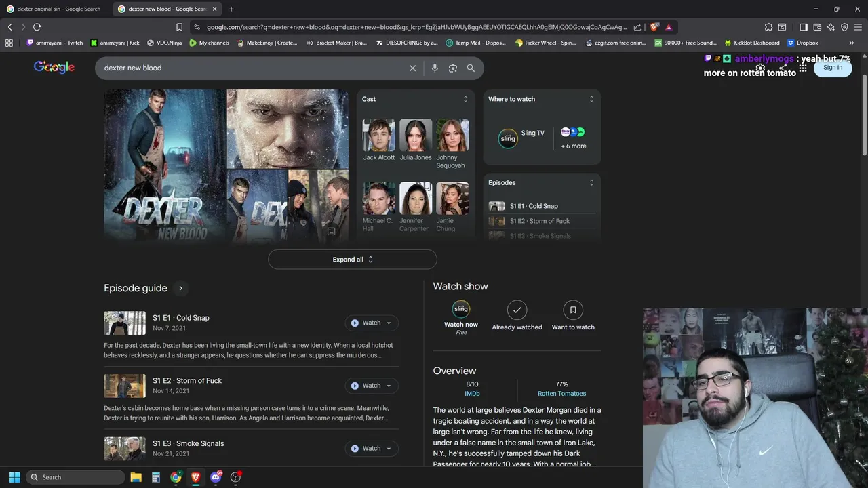
Task: Open S1 E3 Smoke Signals episode thumbnail
Action: tap(125, 449)
